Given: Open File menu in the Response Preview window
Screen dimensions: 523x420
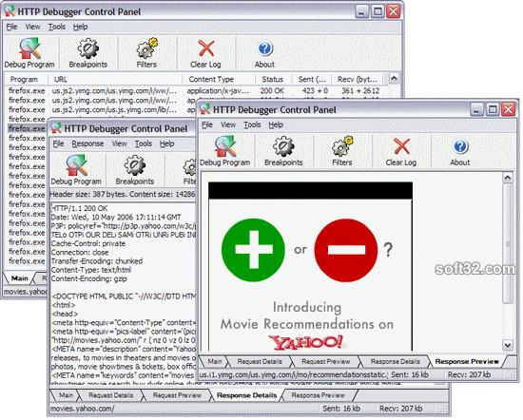Looking at the screenshot, I should 207,124.
